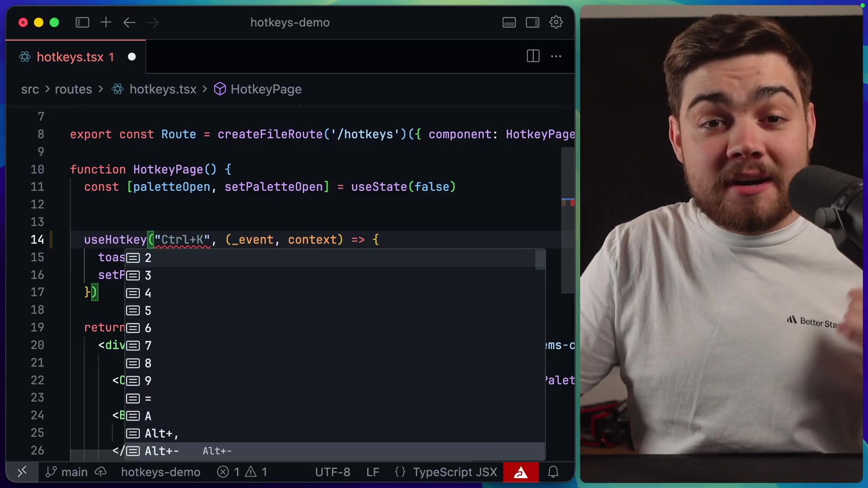Screen dimensions: 868x488
Task: Click the red assistant icon in the status bar
Action: [521, 472]
